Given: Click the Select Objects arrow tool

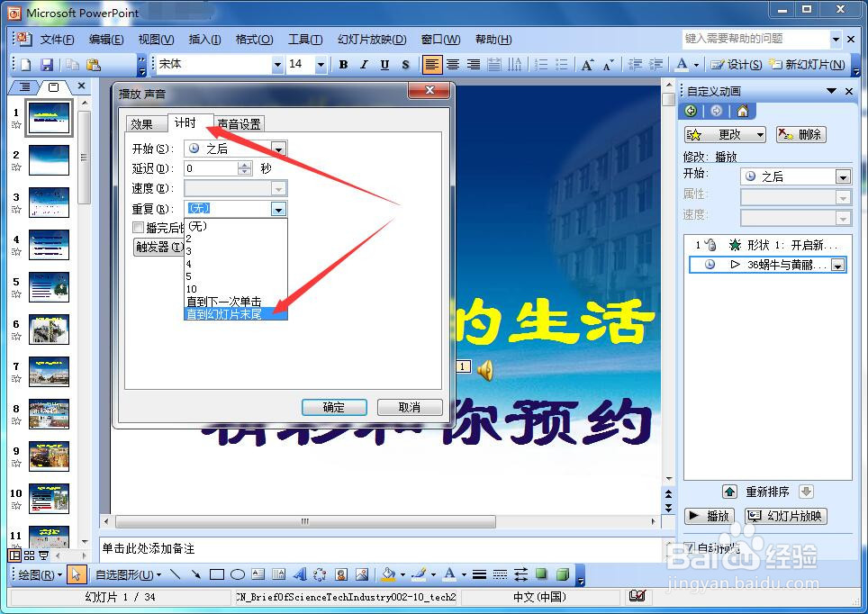Looking at the screenshot, I should point(76,574).
